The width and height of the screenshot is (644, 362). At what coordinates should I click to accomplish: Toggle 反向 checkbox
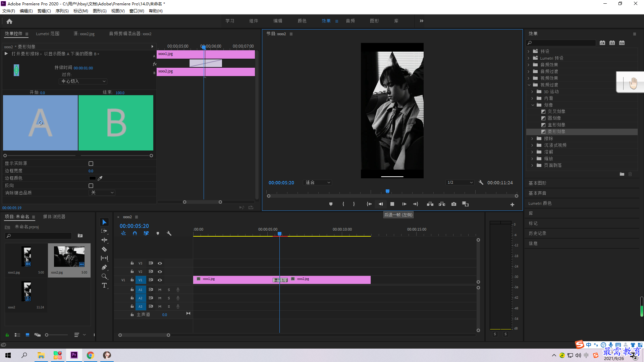coord(91,186)
